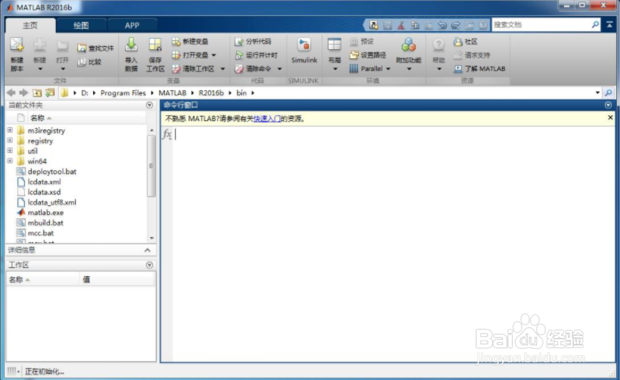This screenshot has height=380, width=620.
Task: Click the help question mark in quick access toolbar
Action: 483,25
